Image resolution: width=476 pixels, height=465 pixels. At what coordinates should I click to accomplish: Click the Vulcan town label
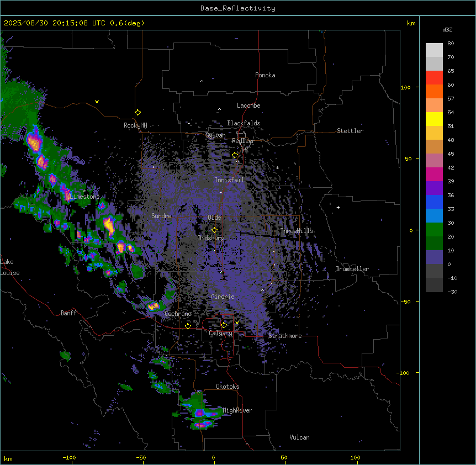pos(299,437)
